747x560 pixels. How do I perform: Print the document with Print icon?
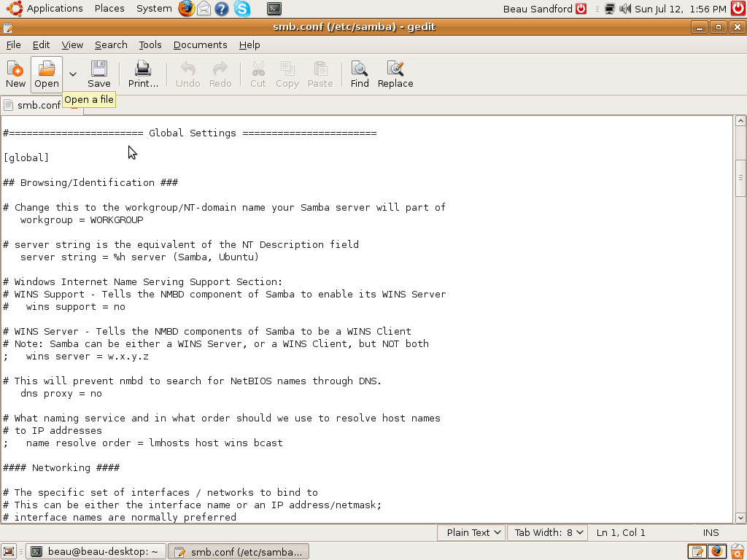[x=143, y=74]
